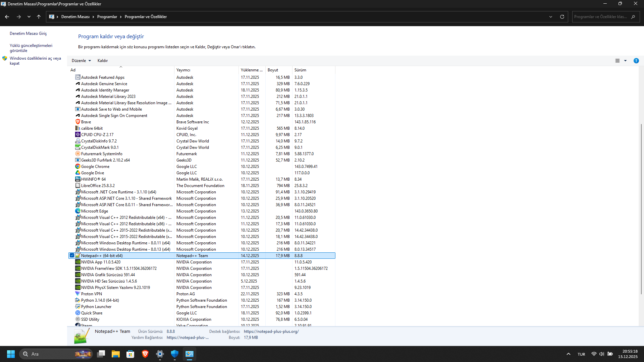
Task: Click the Quick Share program icon
Action: (78, 313)
